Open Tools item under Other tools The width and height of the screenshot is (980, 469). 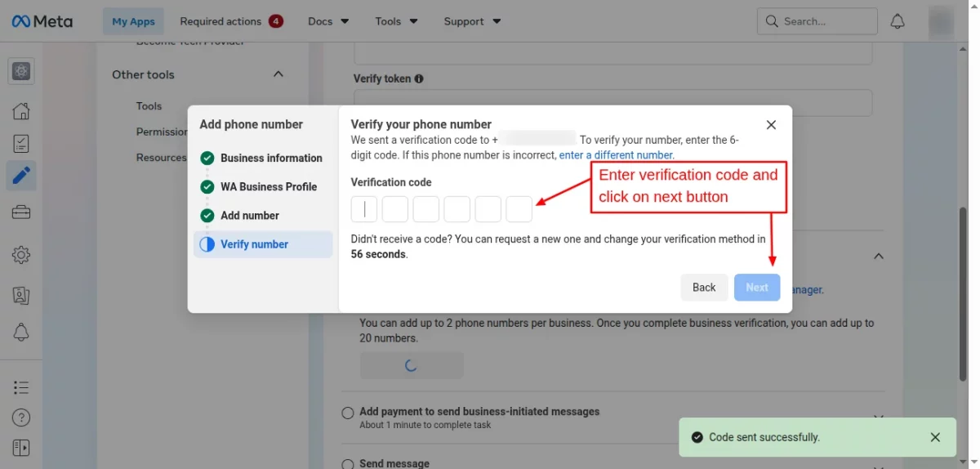[149, 106]
